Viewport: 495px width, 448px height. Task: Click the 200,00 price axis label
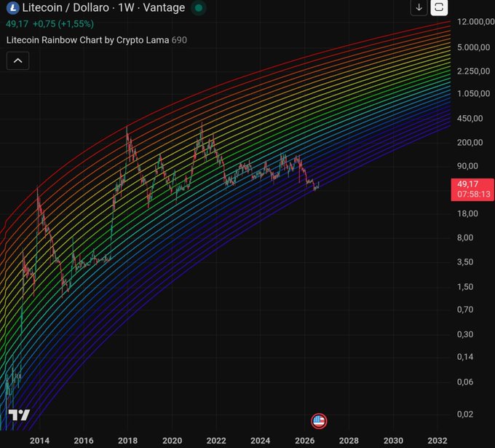click(470, 143)
